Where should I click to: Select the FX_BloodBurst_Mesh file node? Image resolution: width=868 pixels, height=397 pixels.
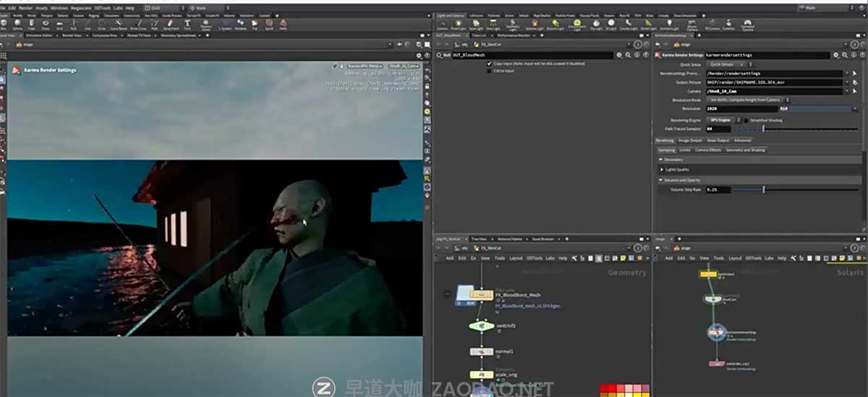[480, 294]
